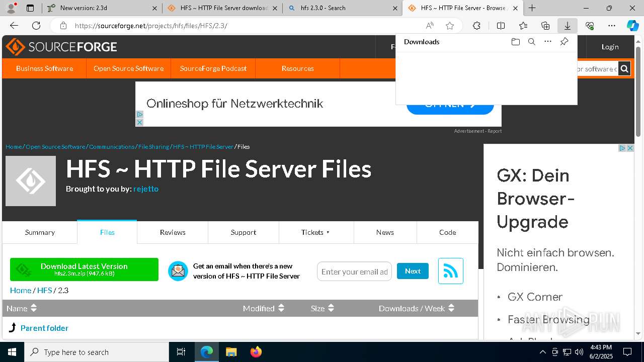Click the page vertical scrollbar
Viewport: 644px width, 362px height.
click(x=638, y=92)
